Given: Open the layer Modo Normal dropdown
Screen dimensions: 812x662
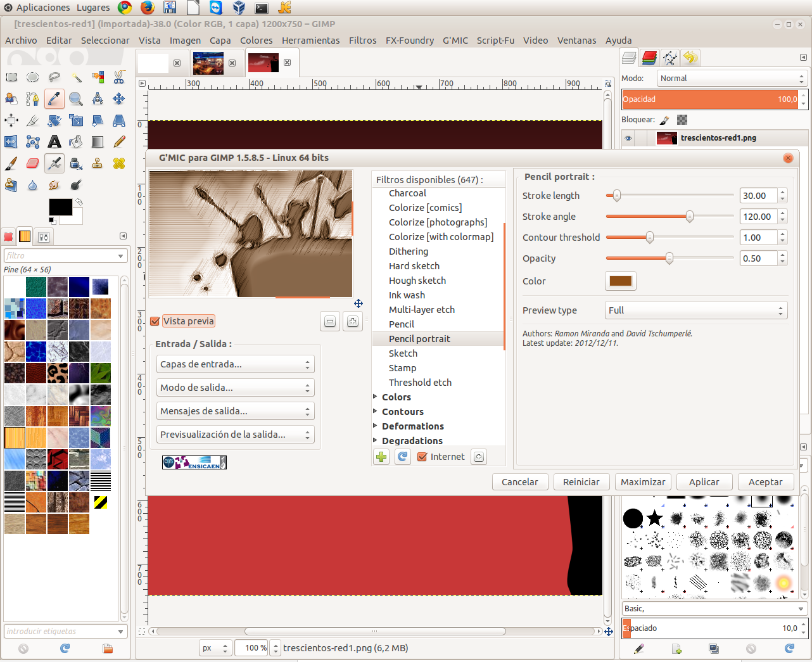Looking at the screenshot, I should 732,79.
